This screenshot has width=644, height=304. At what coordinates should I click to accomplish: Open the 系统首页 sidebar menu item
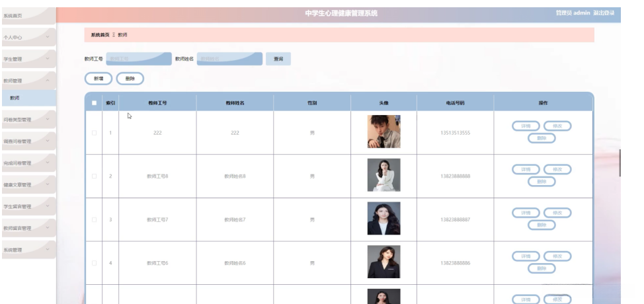tap(28, 16)
